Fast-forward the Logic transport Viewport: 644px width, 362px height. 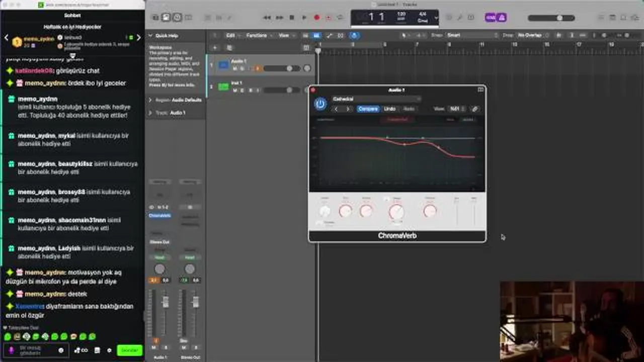tap(280, 18)
